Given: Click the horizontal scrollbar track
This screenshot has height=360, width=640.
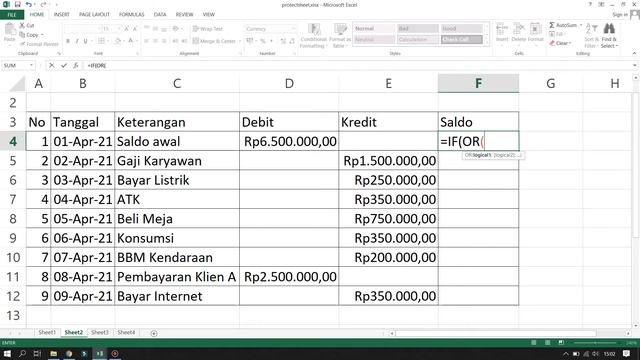Looking at the screenshot, I should pyautogui.click(x=510, y=333).
